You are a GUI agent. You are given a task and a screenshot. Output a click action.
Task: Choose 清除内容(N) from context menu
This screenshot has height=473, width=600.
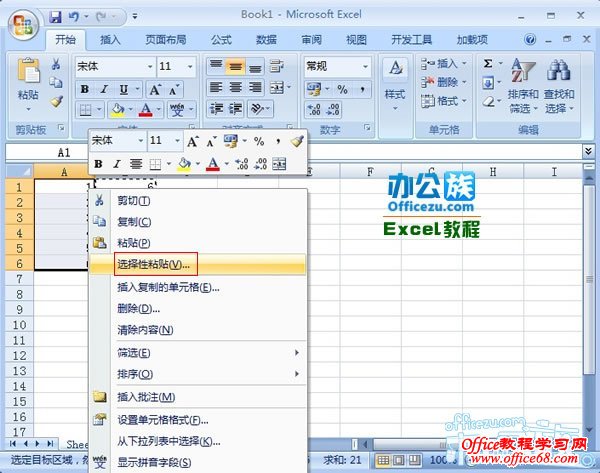[x=197, y=329]
